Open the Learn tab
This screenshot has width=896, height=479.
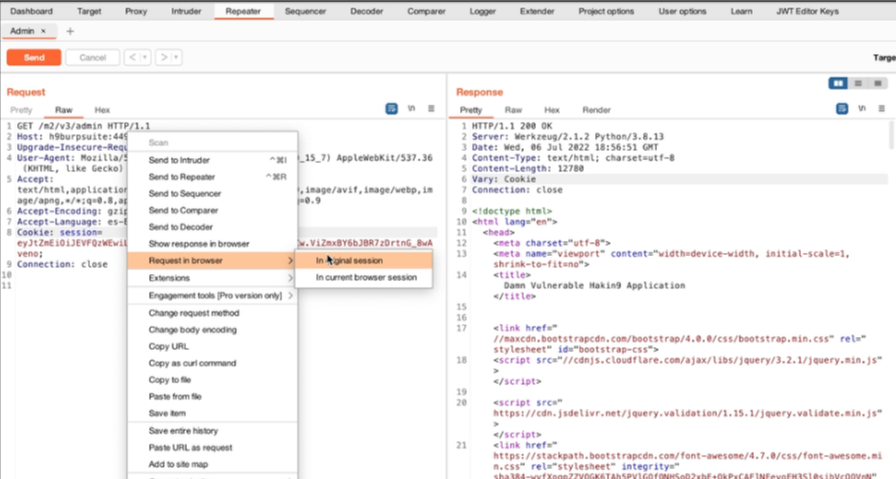pos(741,11)
